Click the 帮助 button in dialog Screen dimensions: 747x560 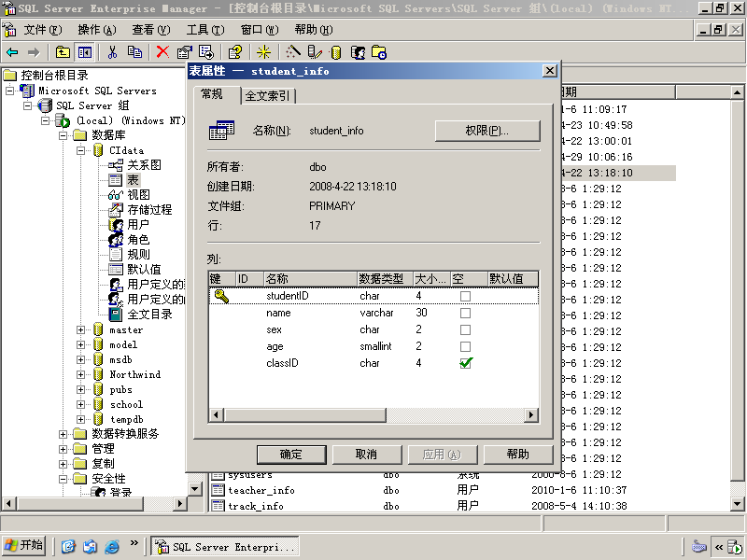[518, 455]
